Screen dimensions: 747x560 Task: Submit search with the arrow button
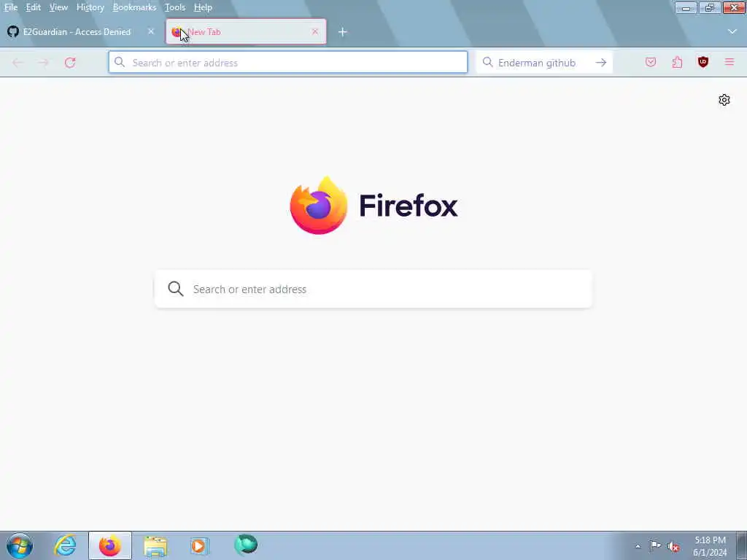(x=601, y=63)
